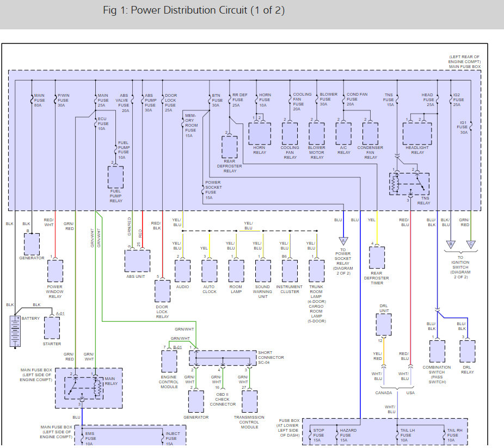Select the starter component box
Viewport: 504px width, 448px height.
click(52, 328)
